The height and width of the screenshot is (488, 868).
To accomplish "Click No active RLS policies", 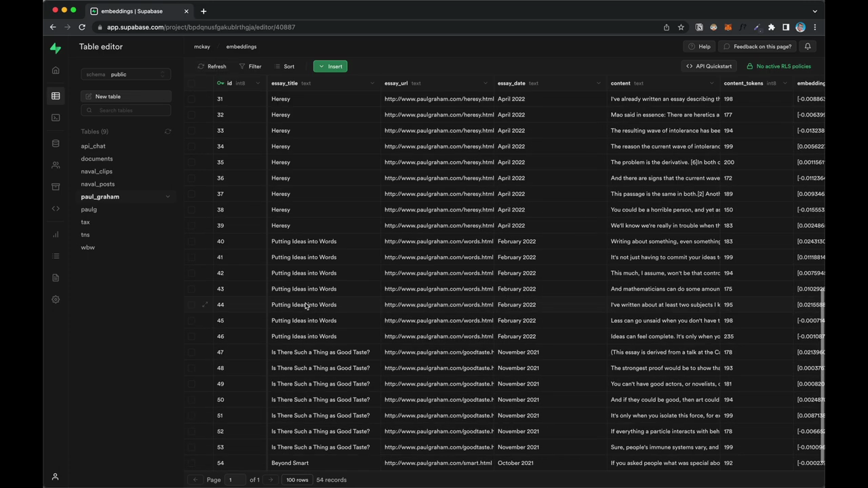I will point(778,66).
